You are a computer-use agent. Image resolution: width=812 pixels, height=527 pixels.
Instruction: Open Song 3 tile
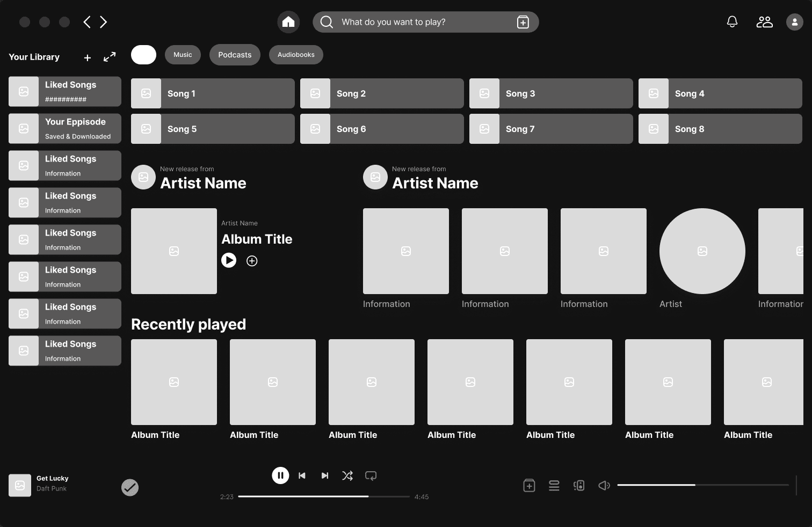(551, 93)
